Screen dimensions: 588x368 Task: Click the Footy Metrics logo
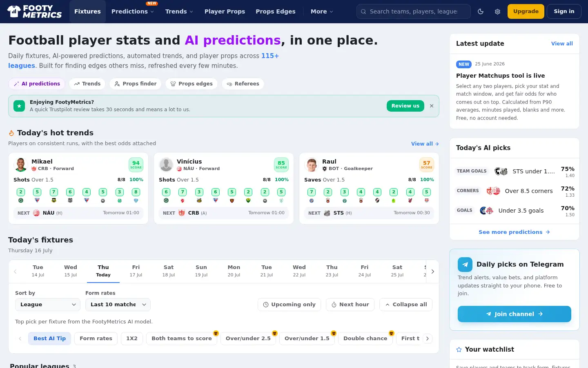(x=35, y=11)
